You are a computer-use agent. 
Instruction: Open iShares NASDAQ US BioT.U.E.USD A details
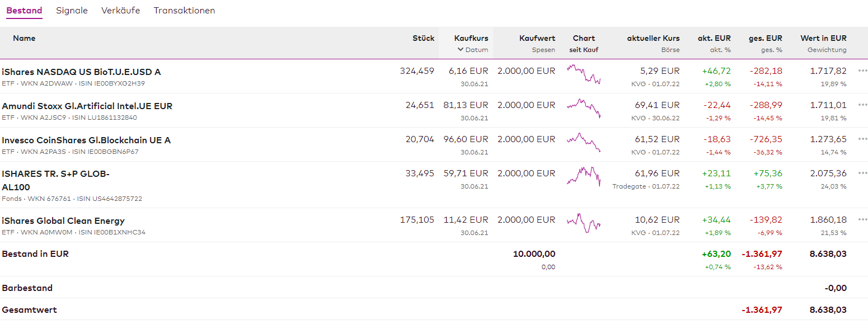click(x=81, y=72)
